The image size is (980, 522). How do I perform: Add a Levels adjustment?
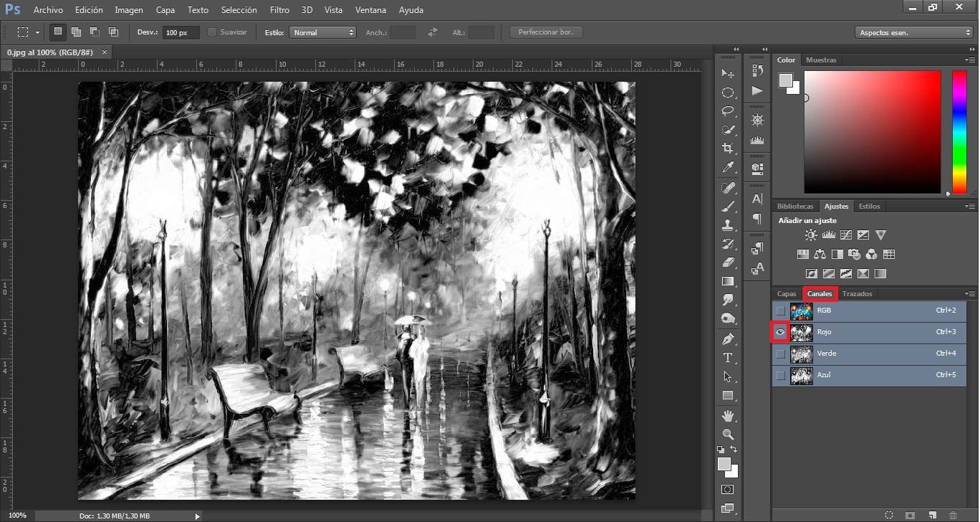829,234
